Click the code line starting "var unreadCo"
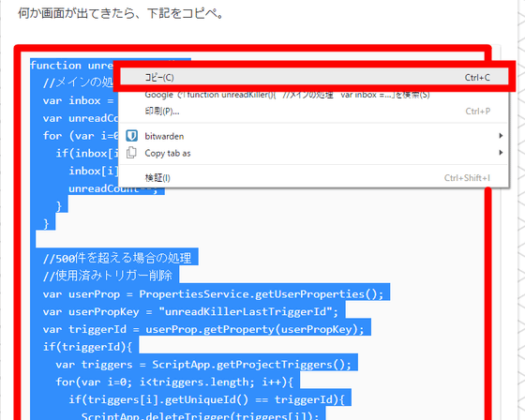Viewport: 525px width, 420px height. click(x=81, y=118)
